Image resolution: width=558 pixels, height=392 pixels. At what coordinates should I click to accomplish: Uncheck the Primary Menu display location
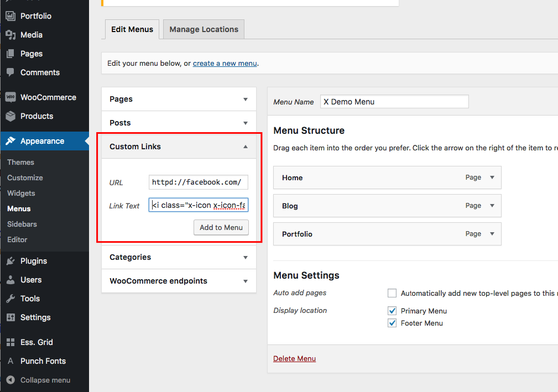[x=392, y=311]
